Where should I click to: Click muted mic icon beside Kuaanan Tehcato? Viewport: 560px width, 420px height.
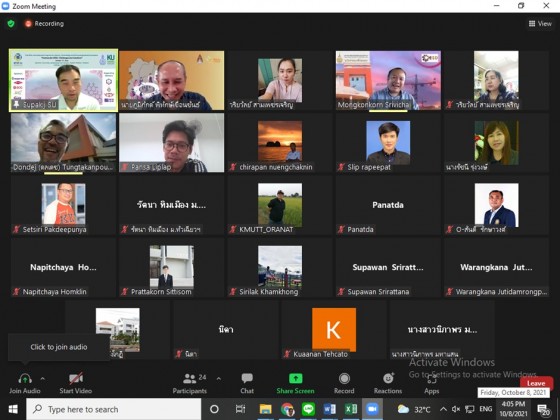tap(288, 354)
